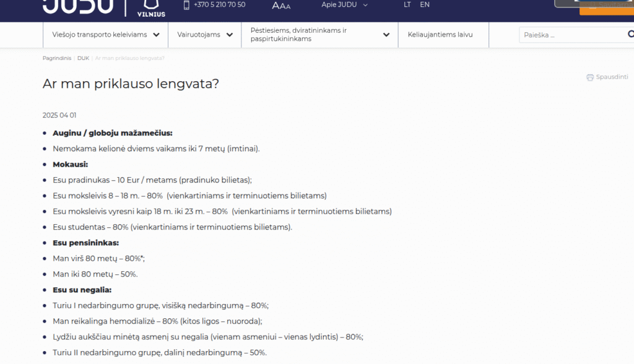Expand the Apie JUDU dropdown
Viewport: 634px width, 364px height.
pyautogui.click(x=365, y=5)
